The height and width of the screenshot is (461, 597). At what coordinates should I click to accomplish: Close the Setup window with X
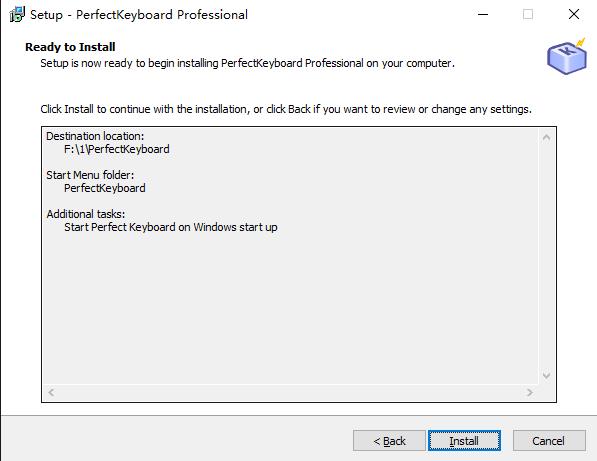pyautogui.click(x=574, y=14)
